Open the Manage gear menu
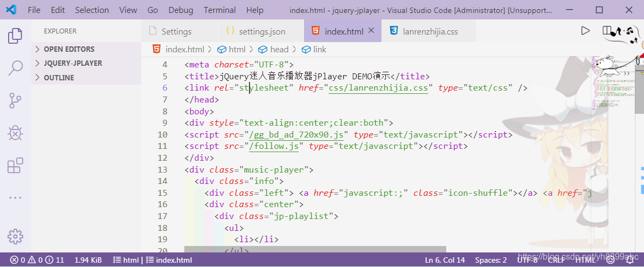 click(15, 236)
